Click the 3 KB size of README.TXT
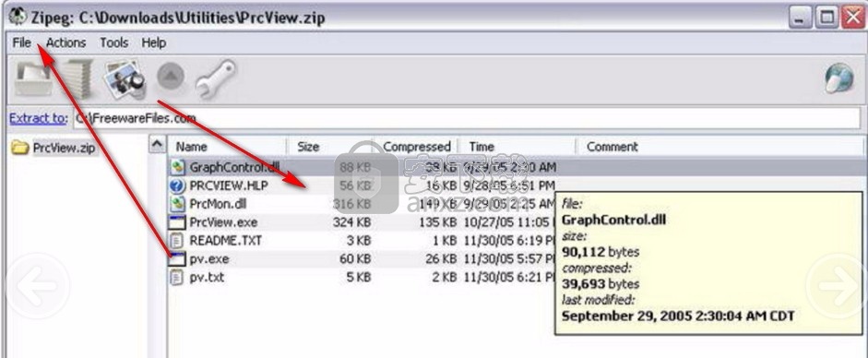Screen dimensions: 868x358 (358, 240)
